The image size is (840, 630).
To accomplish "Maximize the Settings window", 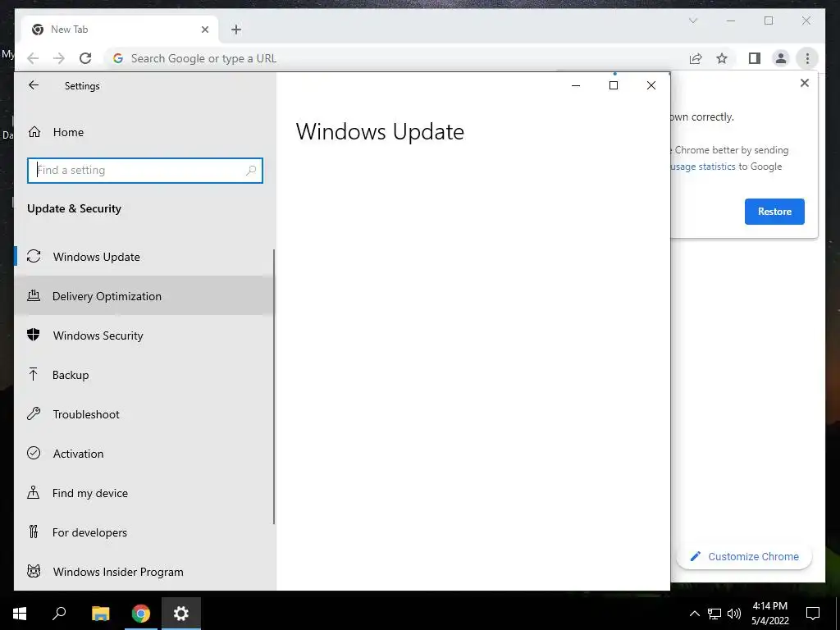I will click(x=614, y=85).
